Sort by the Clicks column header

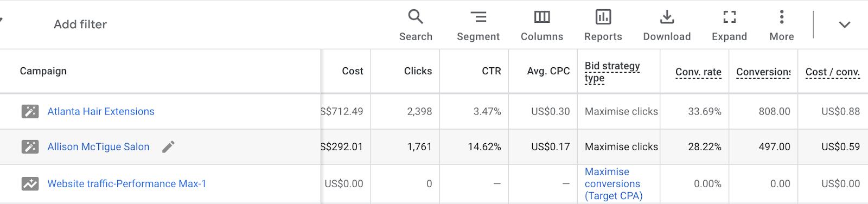tap(418, 71)
